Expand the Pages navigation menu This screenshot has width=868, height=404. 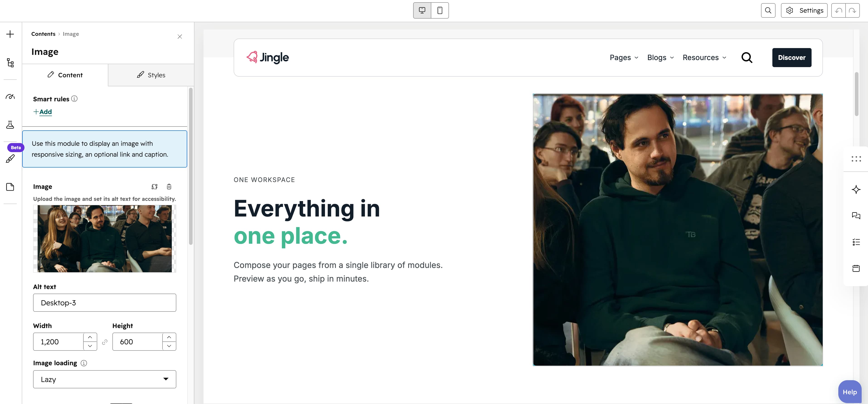(624, 58)
